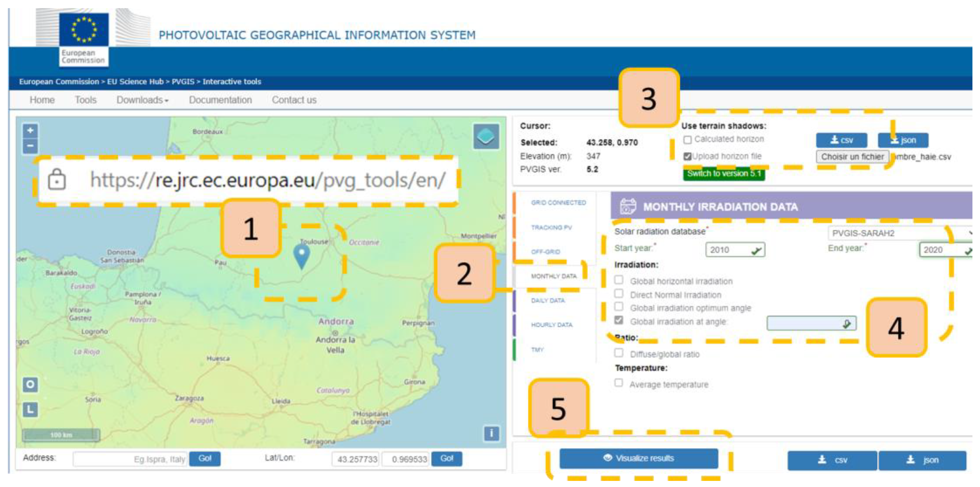Enable the Calculated horizon checkbox

[687, 140]
